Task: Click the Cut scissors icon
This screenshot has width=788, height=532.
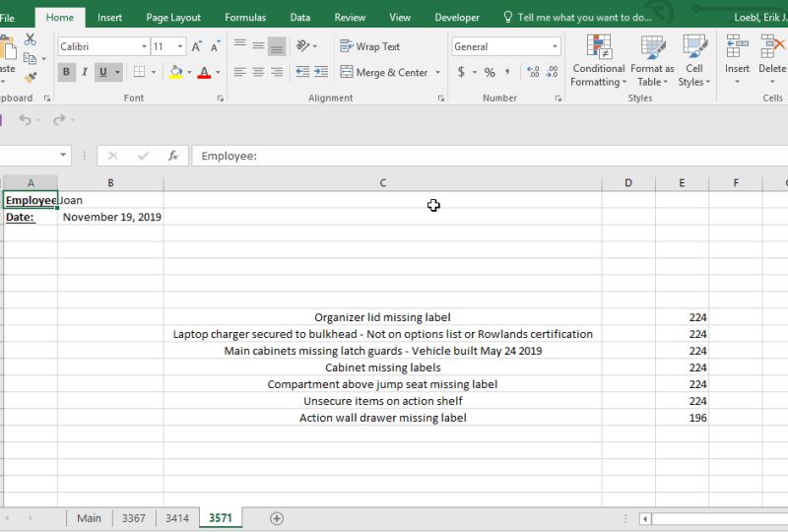Action: [31, 39]
